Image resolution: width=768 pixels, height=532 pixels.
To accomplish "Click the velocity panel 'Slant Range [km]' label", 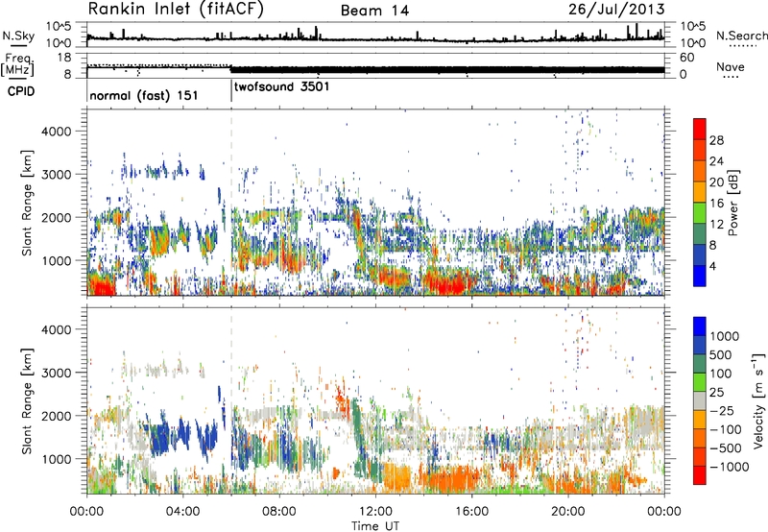I will [x=27, y=401].
